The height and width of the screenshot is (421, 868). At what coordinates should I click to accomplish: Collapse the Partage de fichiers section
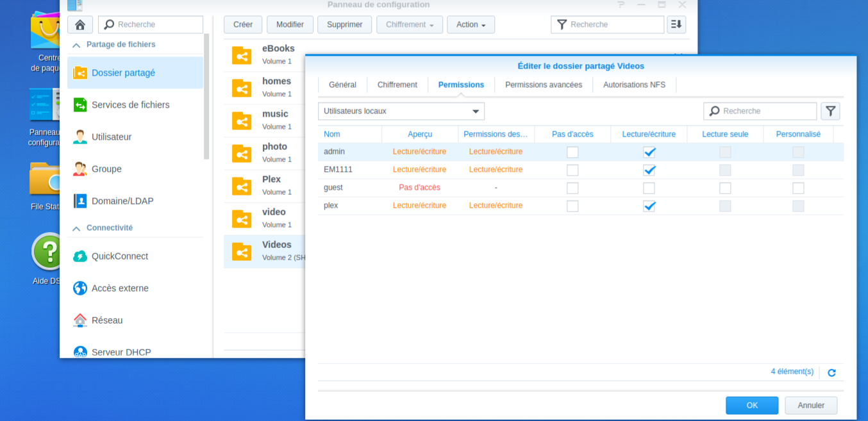pos(77,45)
